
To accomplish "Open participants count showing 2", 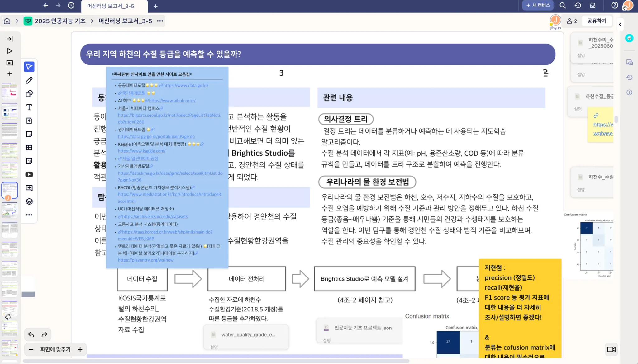I will tap(572, 21).
